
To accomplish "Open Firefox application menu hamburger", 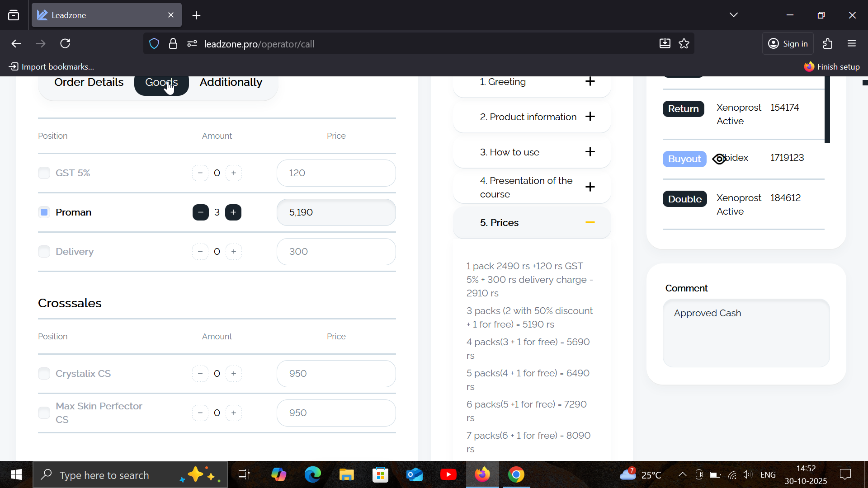I will [852, 44].
